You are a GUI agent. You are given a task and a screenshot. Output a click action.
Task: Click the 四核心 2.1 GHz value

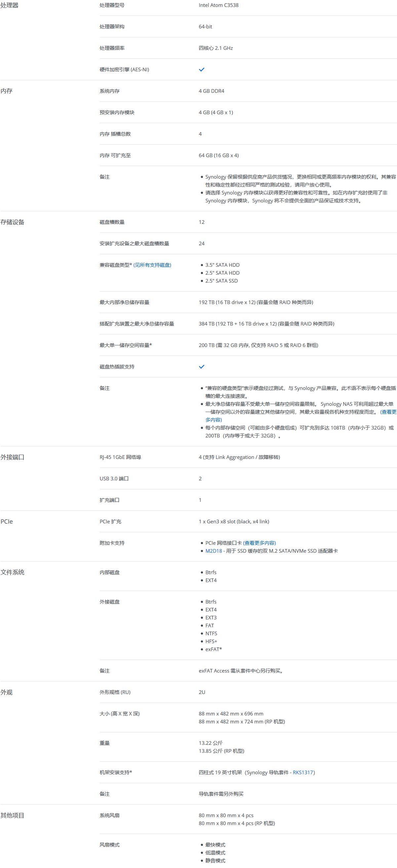click(x=216, y=48)
